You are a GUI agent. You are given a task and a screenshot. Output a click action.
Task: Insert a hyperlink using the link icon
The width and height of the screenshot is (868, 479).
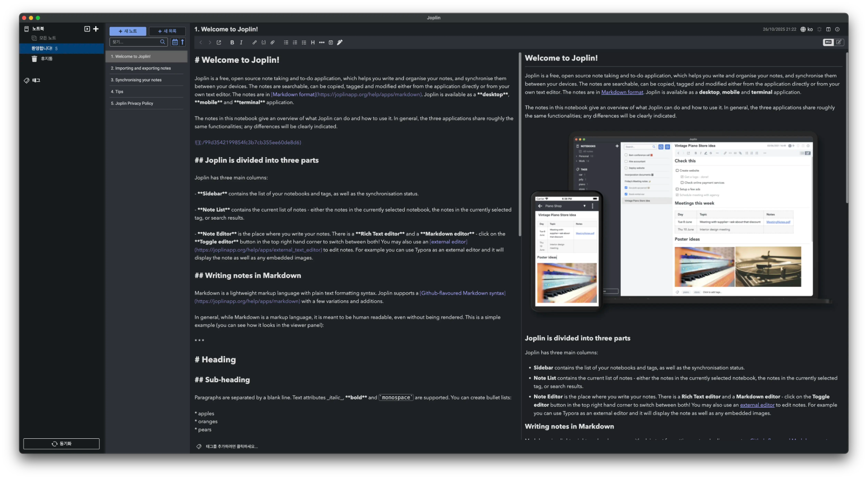click(254, 42)
